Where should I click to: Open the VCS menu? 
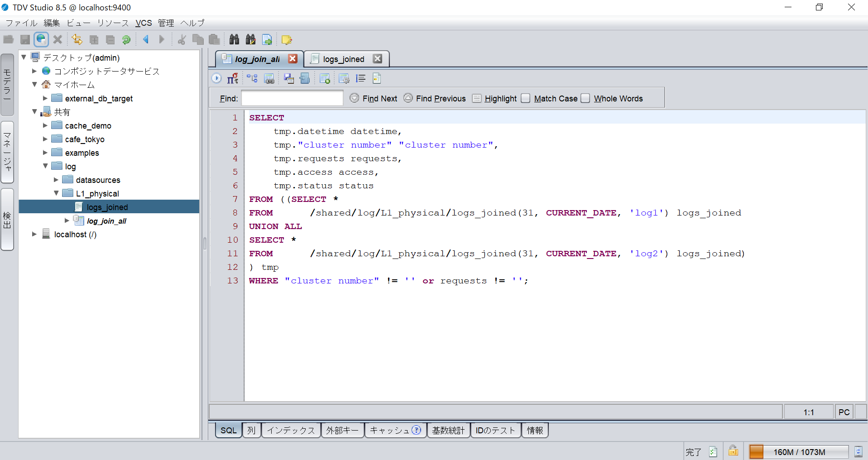pos(144,23)
